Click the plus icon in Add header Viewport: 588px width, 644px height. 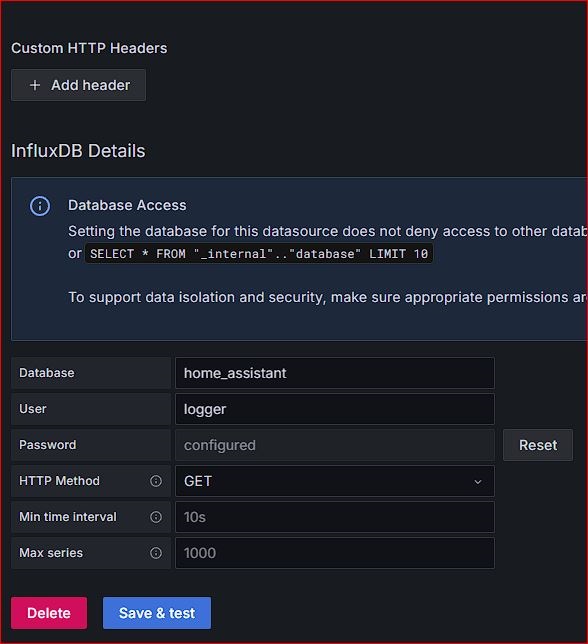click(x=35, y=85)
